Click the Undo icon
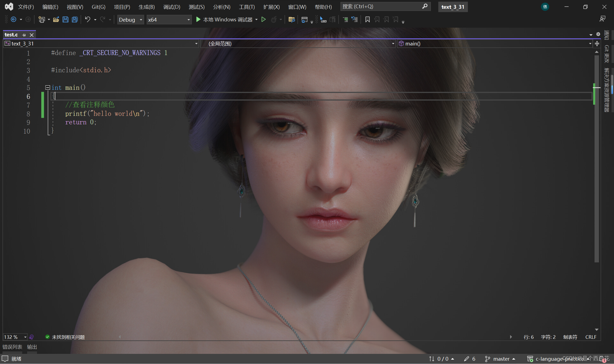This screenshot has height=364, width=614. click(x=87, y=19)
